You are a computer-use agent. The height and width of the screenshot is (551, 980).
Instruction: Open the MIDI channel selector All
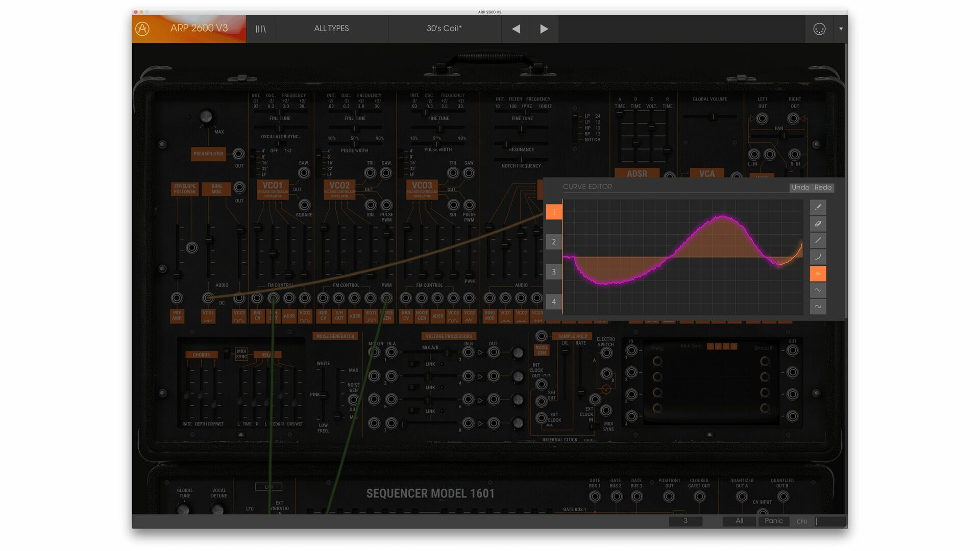point(739,521)
